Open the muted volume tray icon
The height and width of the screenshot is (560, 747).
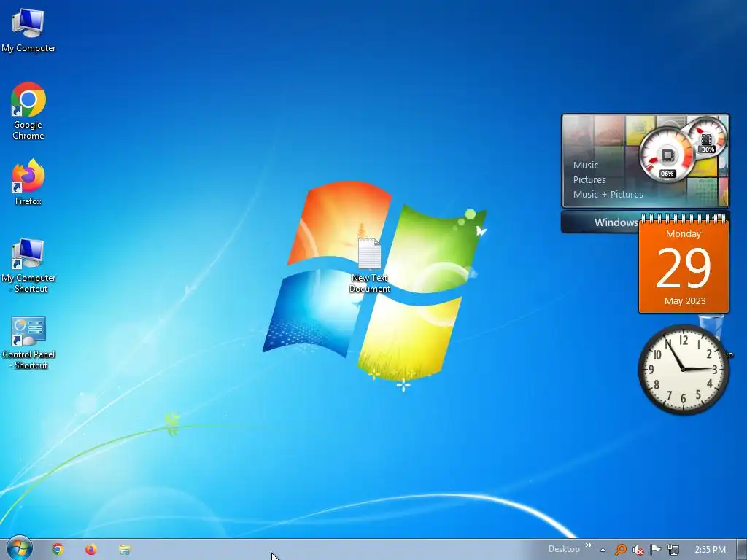click(x=638, y=550)
